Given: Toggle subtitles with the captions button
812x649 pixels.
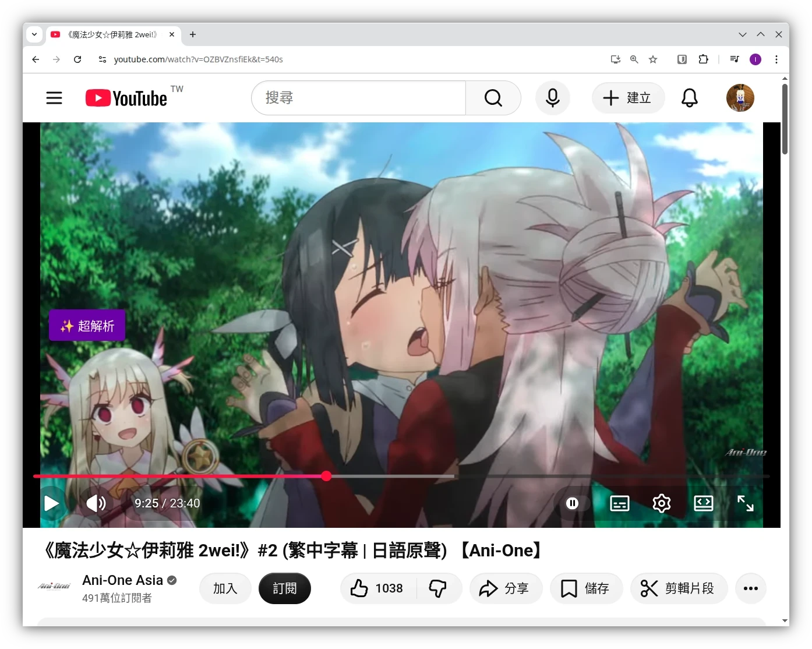Looking at the screenshot, I should coord(619,503).
